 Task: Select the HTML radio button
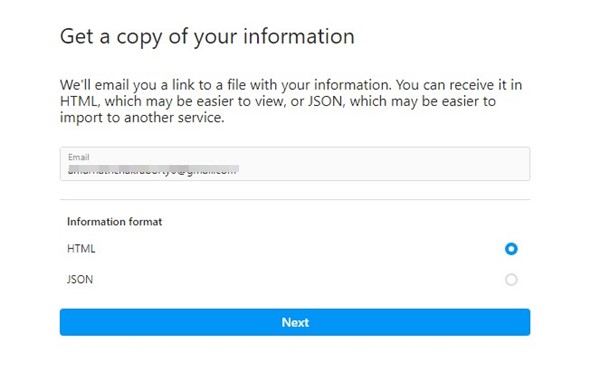(511, 249)
